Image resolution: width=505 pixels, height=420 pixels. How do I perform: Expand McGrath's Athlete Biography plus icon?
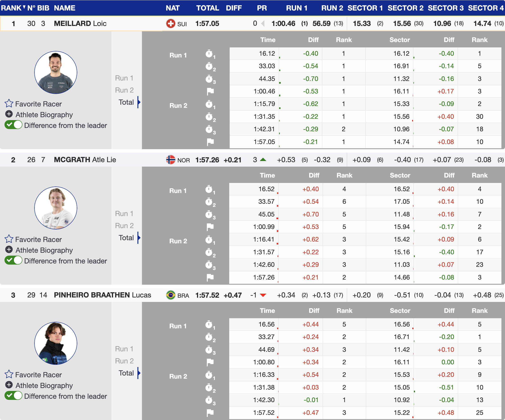point(9,250)
